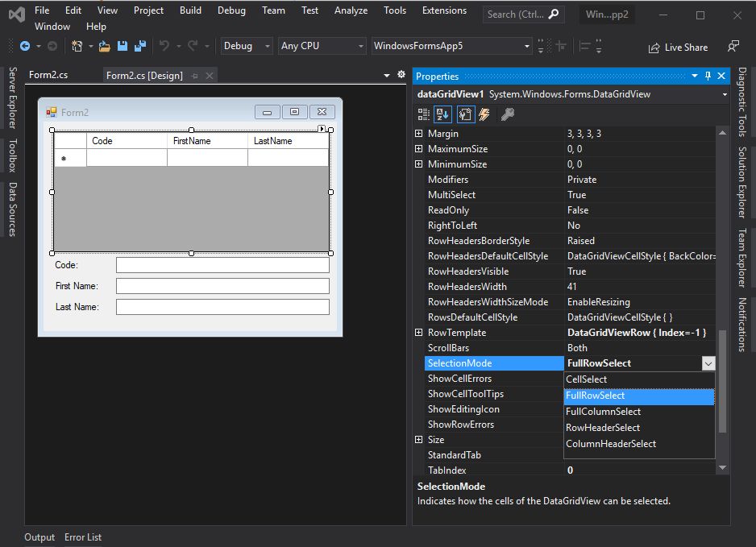The height and width of the screenshot is (547, 756).
Task: Click the Open File folder icon
Action: pos(105,46)
